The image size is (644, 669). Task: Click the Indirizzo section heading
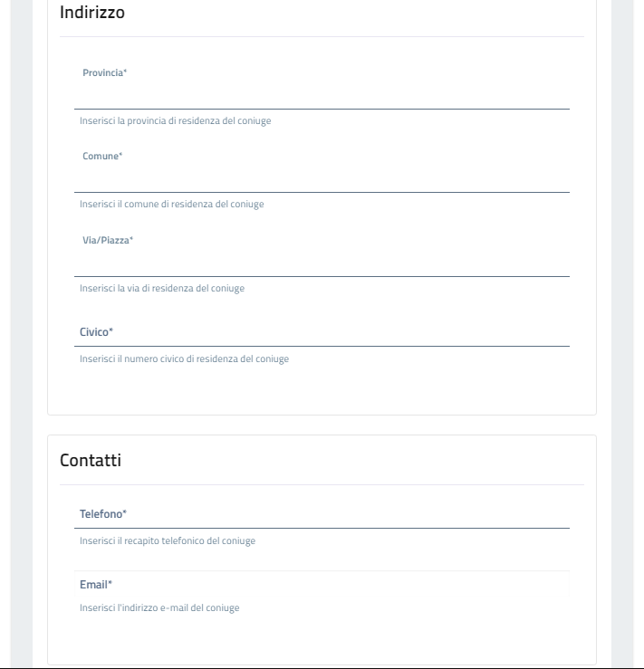pos(91,13)
